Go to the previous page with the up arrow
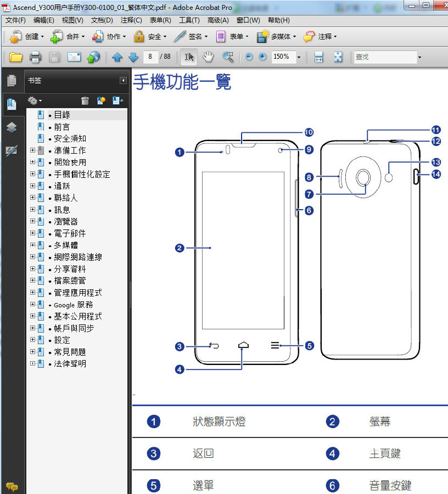 (117, 57)
